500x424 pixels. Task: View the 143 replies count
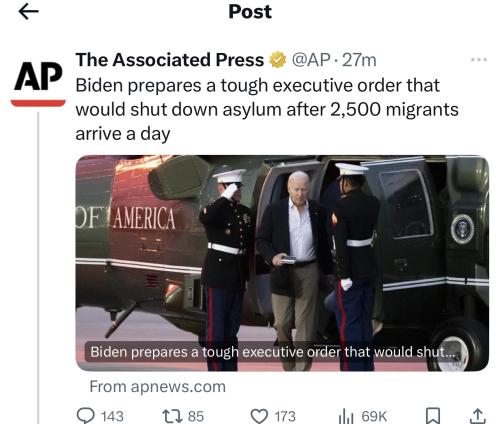pos(112,416)
